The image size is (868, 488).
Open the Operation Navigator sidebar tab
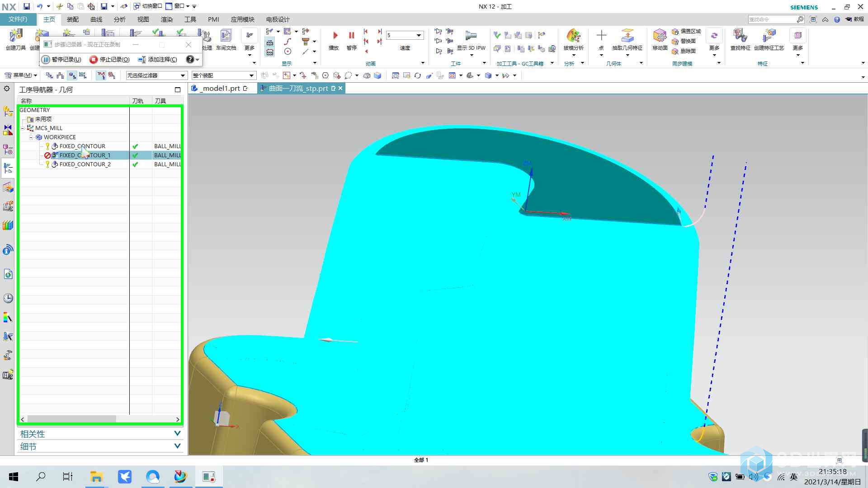click(x=8, y=168)
